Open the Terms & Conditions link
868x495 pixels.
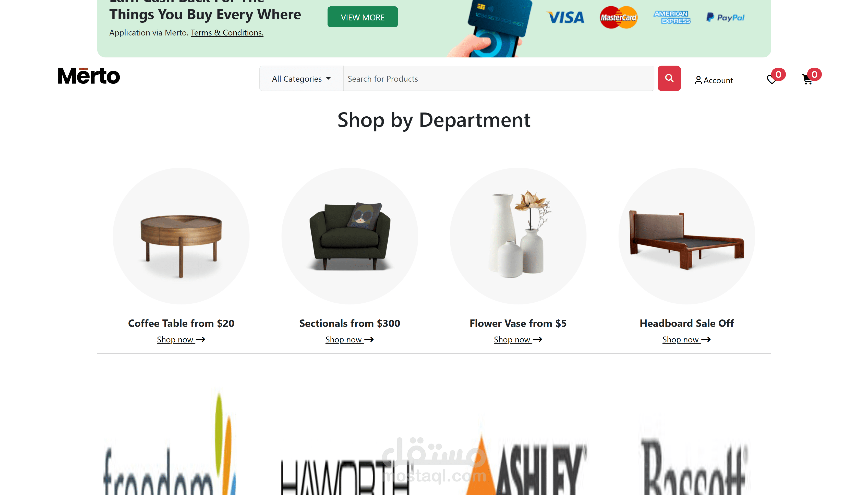(x=227, y=33)
